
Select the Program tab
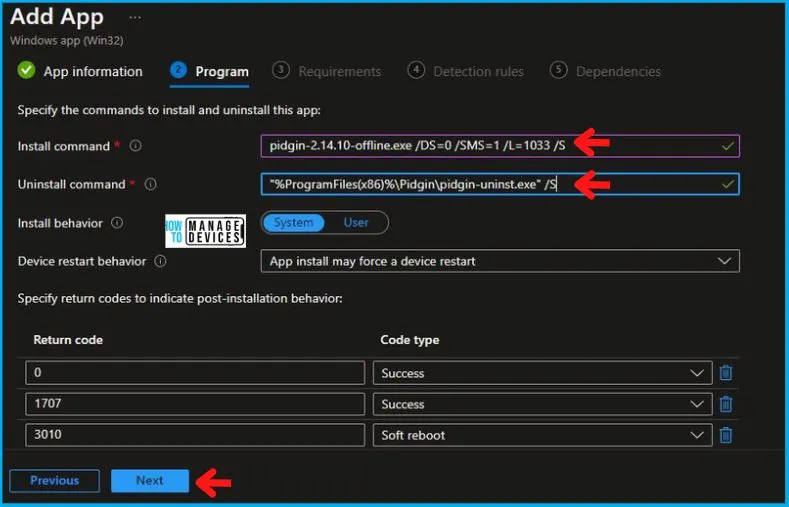pos(222,71)
